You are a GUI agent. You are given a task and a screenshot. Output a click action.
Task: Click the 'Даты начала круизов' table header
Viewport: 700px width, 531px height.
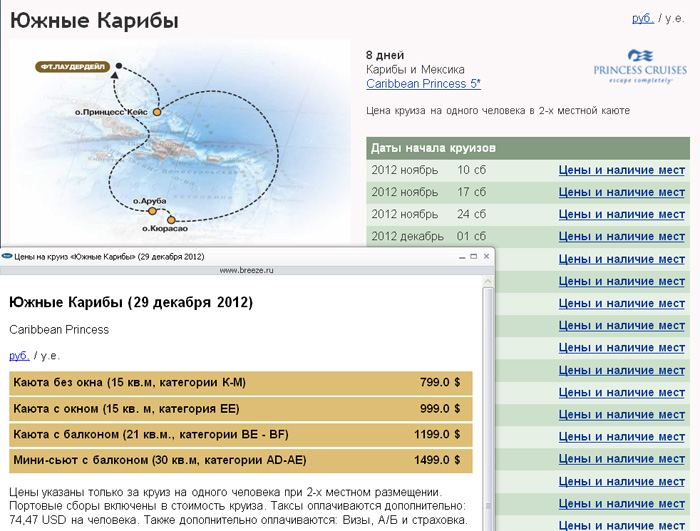click(528, 148)
